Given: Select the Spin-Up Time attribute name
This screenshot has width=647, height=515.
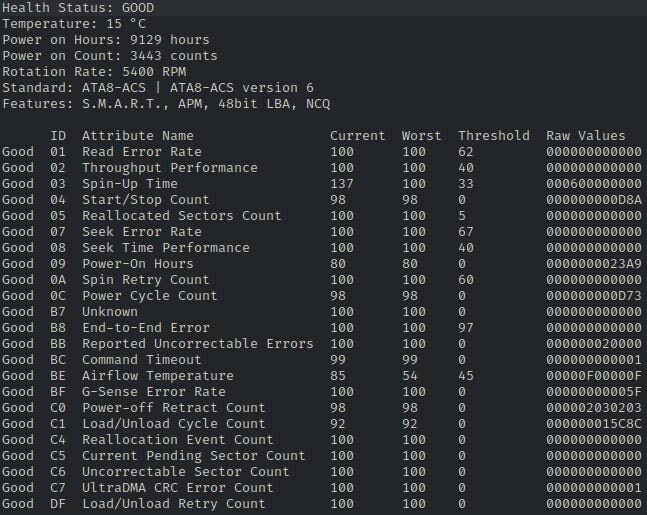Looking at the screenshot, I should coord(129,184).
